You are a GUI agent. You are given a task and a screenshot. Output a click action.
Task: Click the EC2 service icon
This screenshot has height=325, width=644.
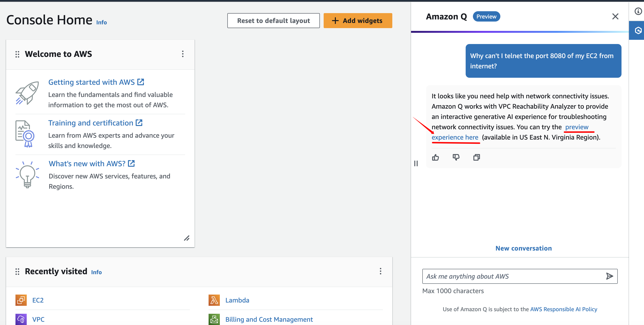click(21, 300)
